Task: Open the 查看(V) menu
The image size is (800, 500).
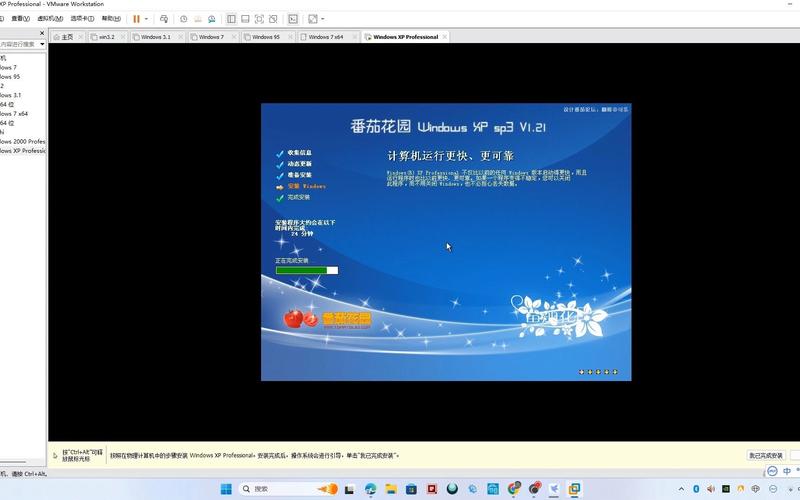Action: 20,18
